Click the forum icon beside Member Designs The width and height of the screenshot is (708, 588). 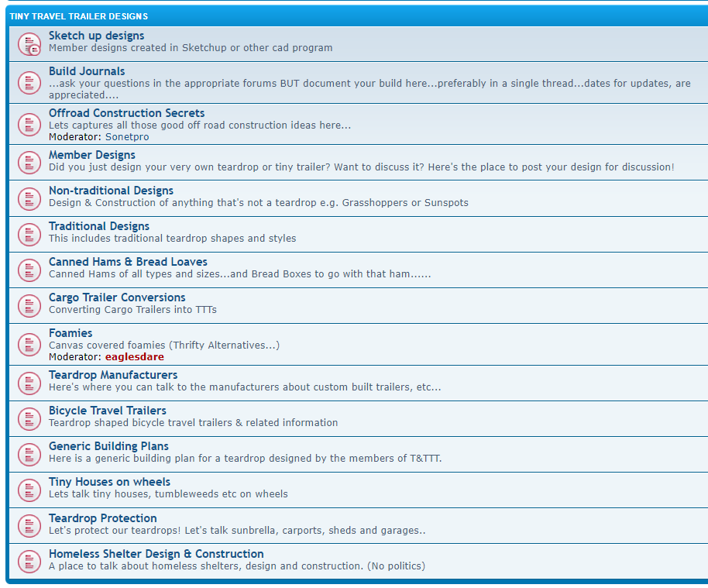[x=29, y=162]
